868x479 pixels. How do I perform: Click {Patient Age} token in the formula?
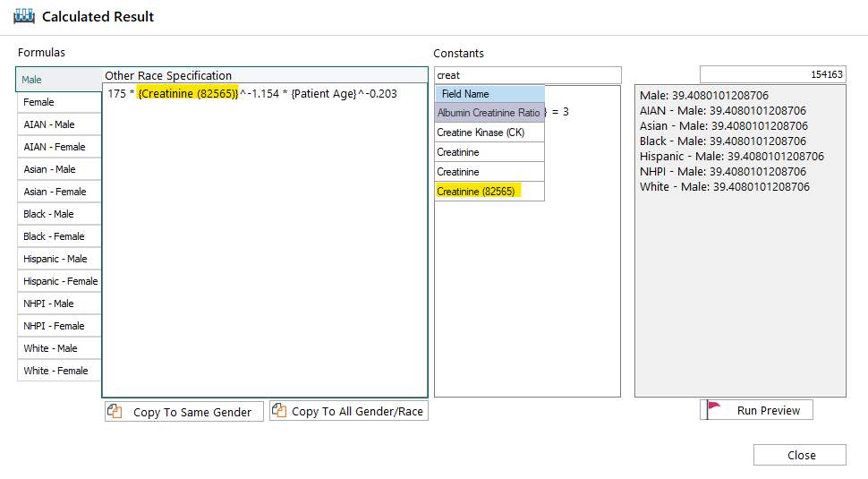pos(324,94)
